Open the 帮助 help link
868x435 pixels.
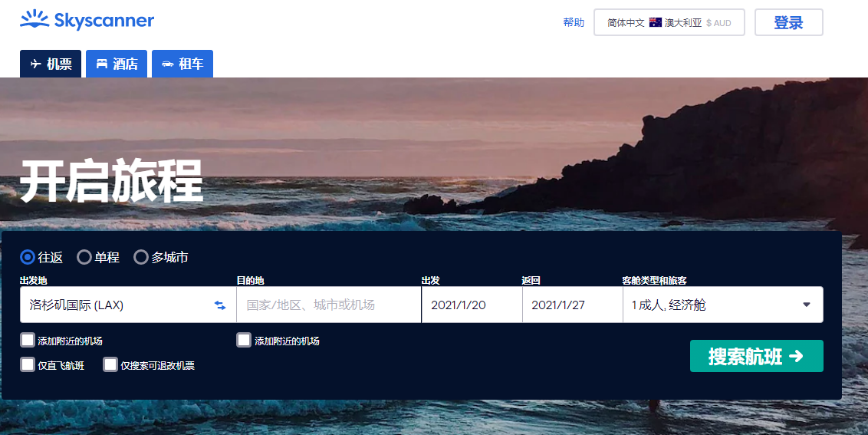574,23
